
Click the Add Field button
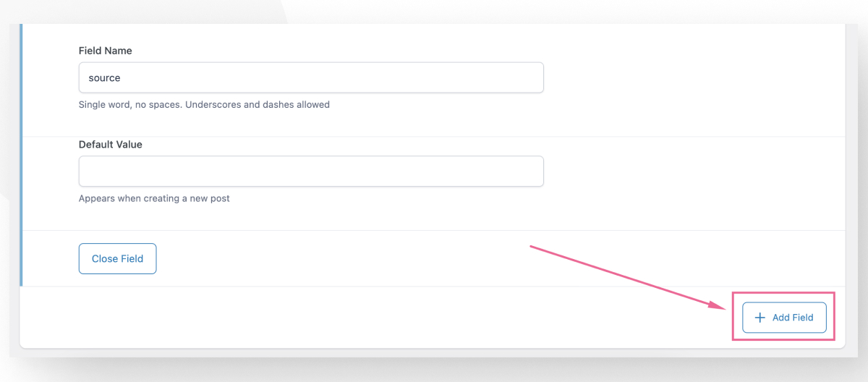pyautogui.click(x=784, y=318)
